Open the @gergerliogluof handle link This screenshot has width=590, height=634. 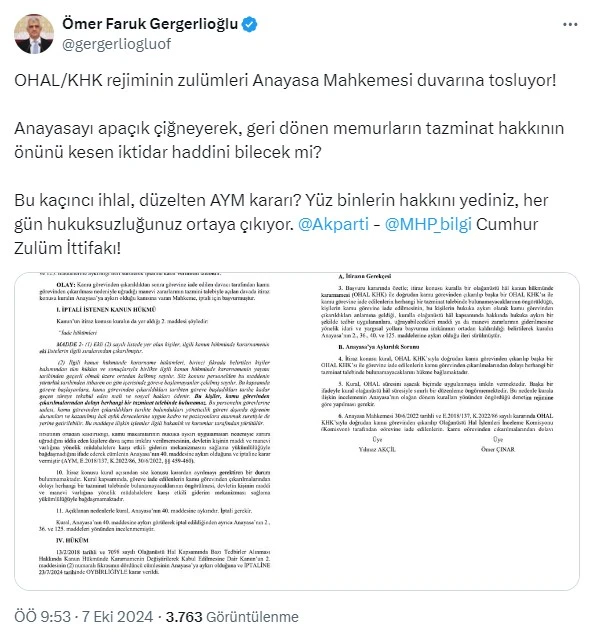[116, 44]
